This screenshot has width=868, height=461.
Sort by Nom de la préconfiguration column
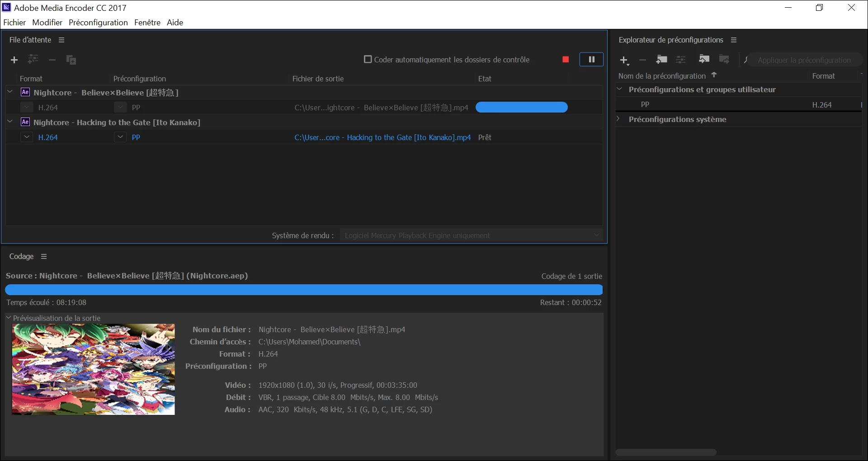click(x=662, y=76)
